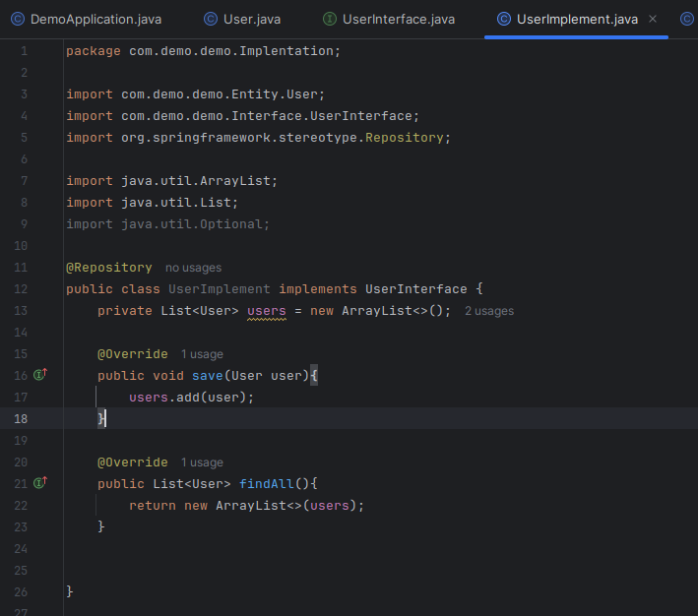Click the class icon on UserImplement.java tab

504,19
